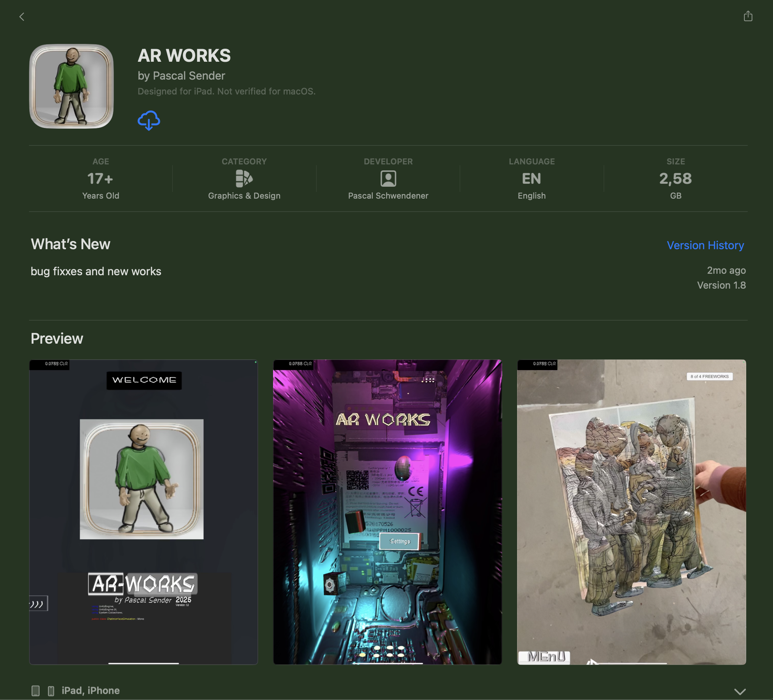This screenshot has width=773, height=700.
Task: Click the 17+ age rating
Action: [100, 179]
